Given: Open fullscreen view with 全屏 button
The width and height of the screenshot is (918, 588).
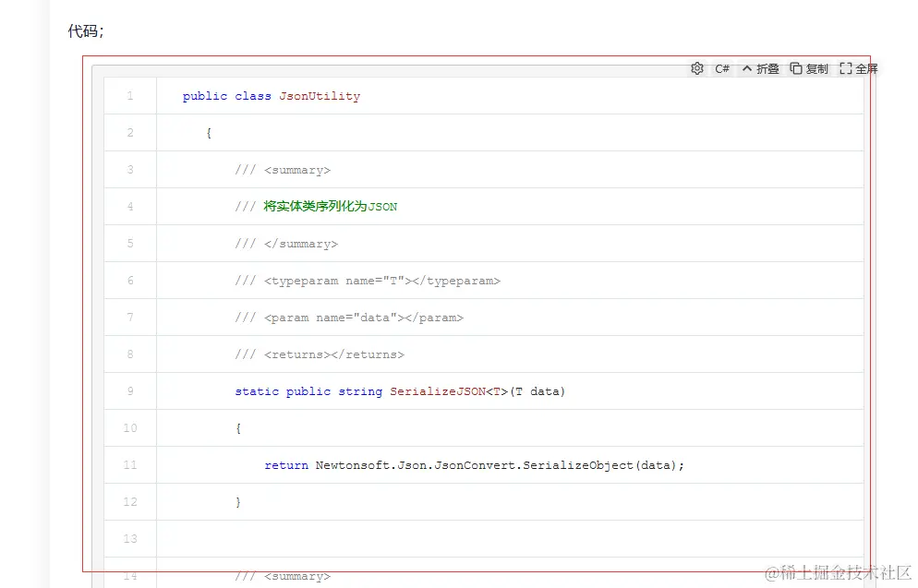Looking at the screenshot, I should click(859, 69).
